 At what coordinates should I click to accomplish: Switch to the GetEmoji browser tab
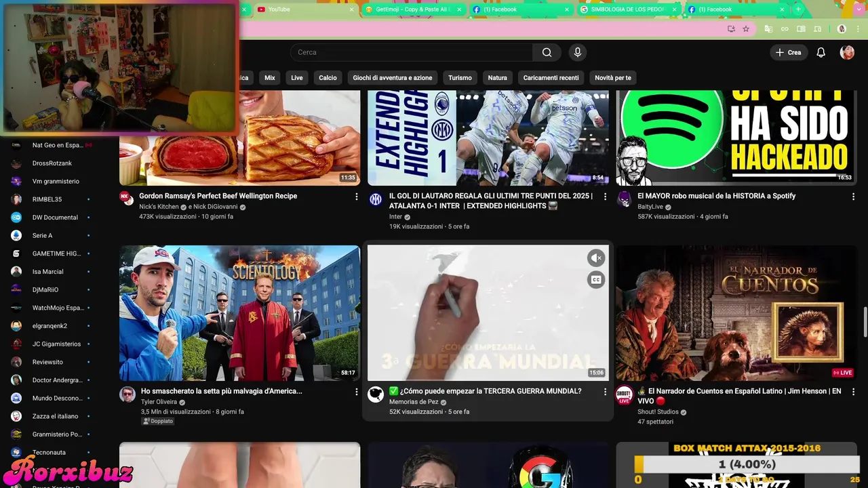click(x=414, y=9)
